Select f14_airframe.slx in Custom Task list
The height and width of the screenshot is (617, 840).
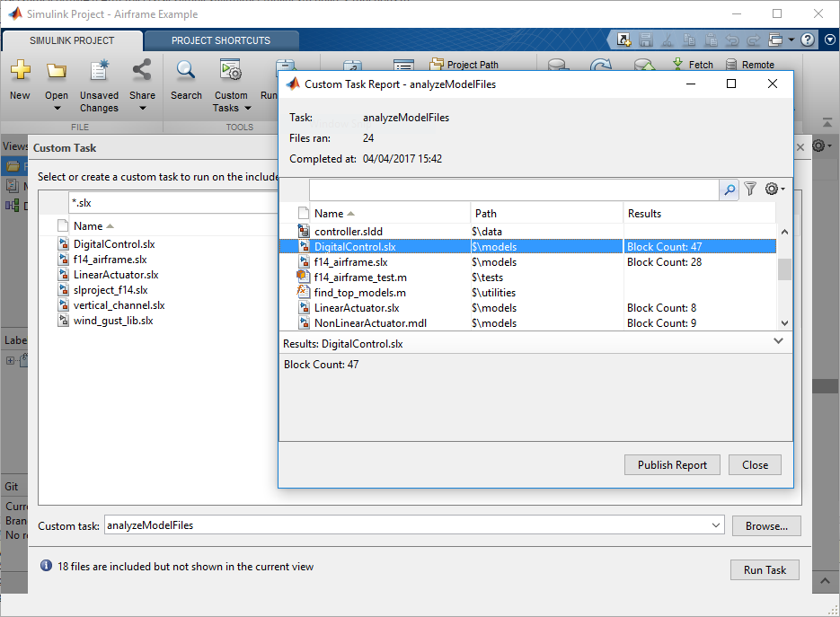(x=111, y=260)
